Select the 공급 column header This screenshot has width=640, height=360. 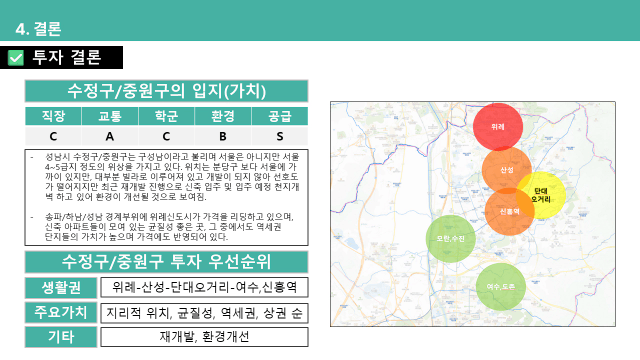280,116
